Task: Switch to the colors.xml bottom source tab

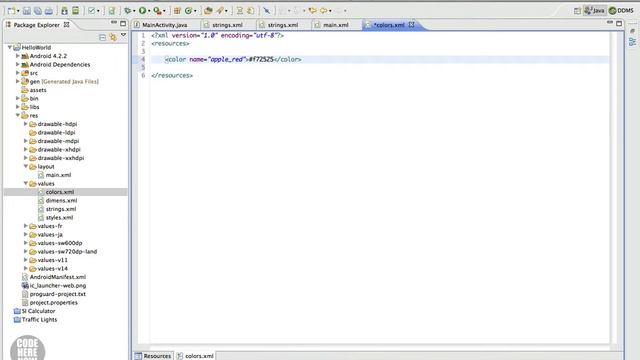Action: point(195,356)
